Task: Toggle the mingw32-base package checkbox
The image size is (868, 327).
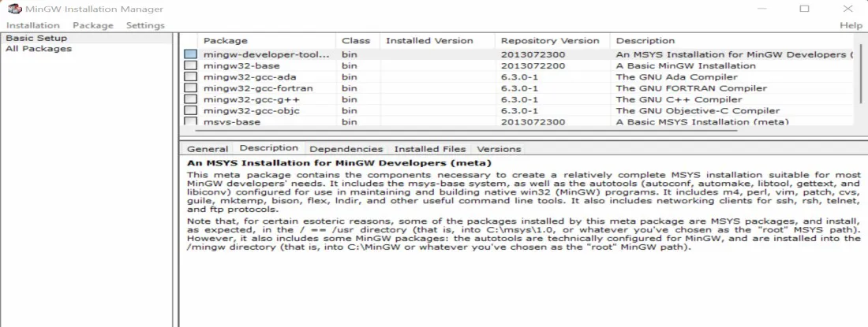Action: (191, 66)
